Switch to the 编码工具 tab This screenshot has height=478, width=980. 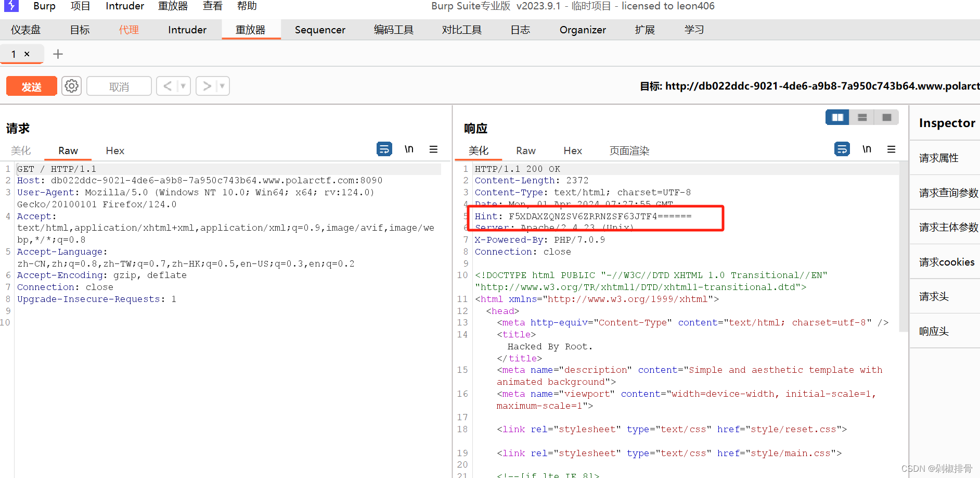tap(394, 30)
